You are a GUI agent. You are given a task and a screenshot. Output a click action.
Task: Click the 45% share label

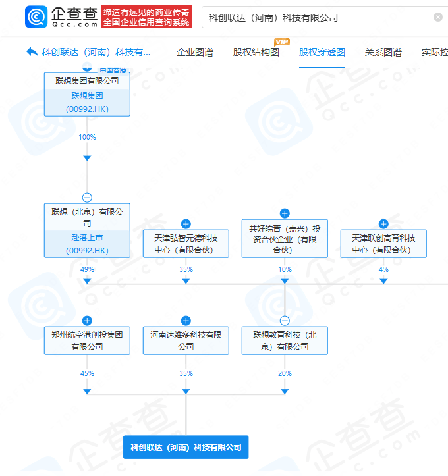click(x=87, y=373)
